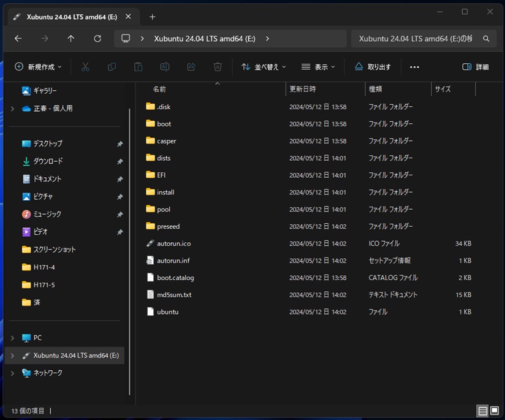
Task: Unpin Downloads (ダウンロード) via pin icon
Action: point(120,161)
